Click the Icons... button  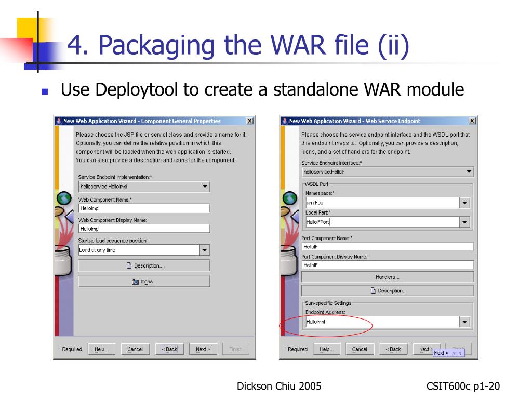pyautogui.click(x=144, y=281)
